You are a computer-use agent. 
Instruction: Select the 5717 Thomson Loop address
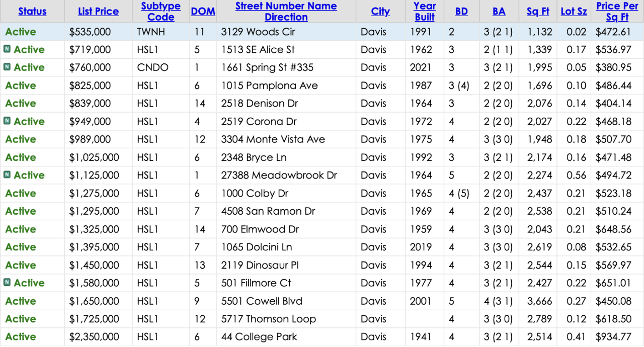pos(269,319)
